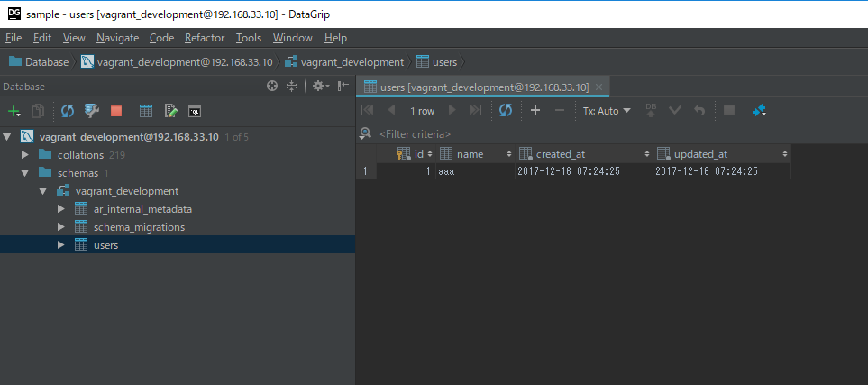Viewport: 868px width, 385px height.
Task: Click the Scroll from Editor crosshair icon
Action: (272, 87)
